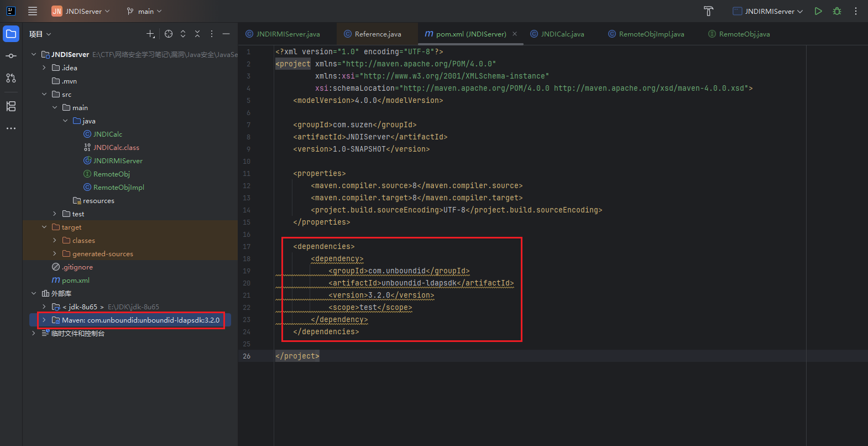Screen dimensions: 868x446
Task: Hide the project panel
Action: click(x=226, y=34)
